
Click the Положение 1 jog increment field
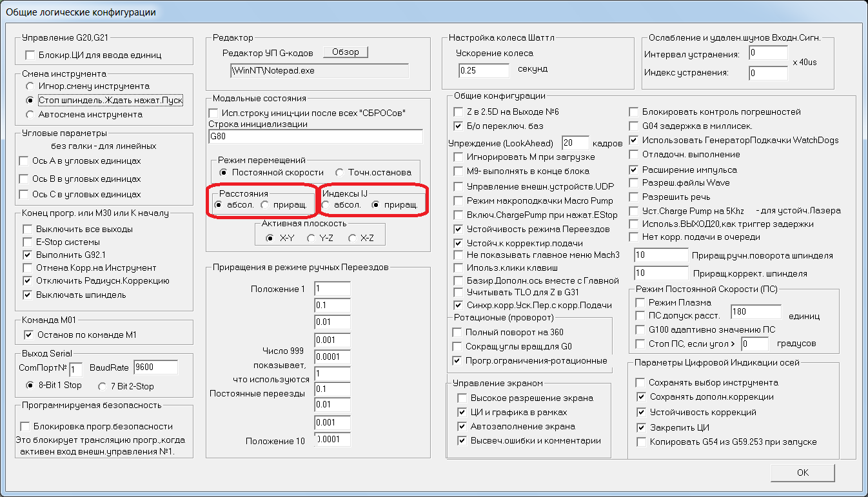click(x=332, y=288)
